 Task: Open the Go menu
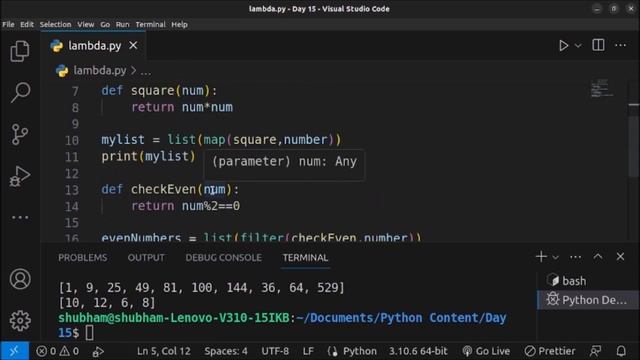click(x=105, y=24)
